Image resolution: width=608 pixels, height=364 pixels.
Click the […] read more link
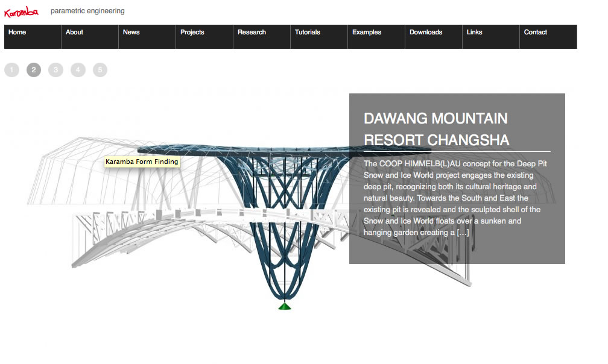click(x=463, y=233)
